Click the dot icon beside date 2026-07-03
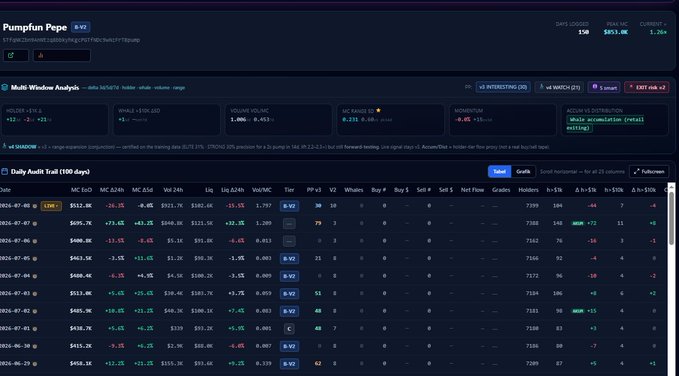The image size is (679, 376). (x=35, y=294)
